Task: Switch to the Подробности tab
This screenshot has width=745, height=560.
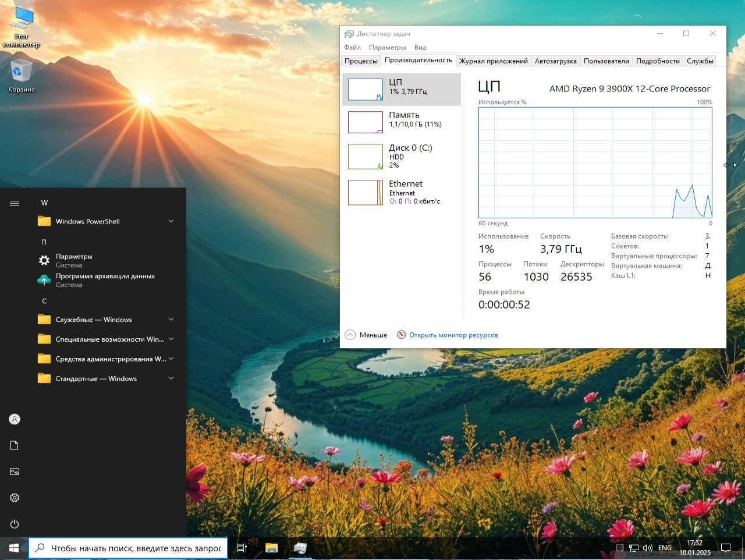Action: [x=658, y=61]
